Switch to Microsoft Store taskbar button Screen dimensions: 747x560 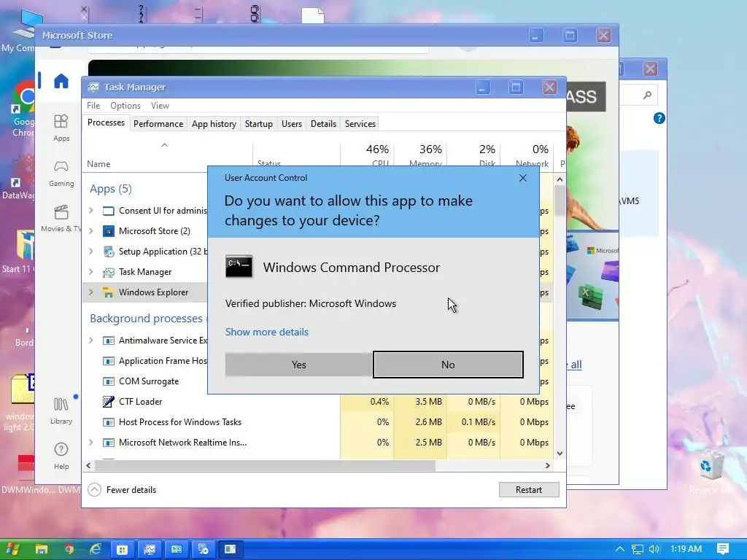122,549
